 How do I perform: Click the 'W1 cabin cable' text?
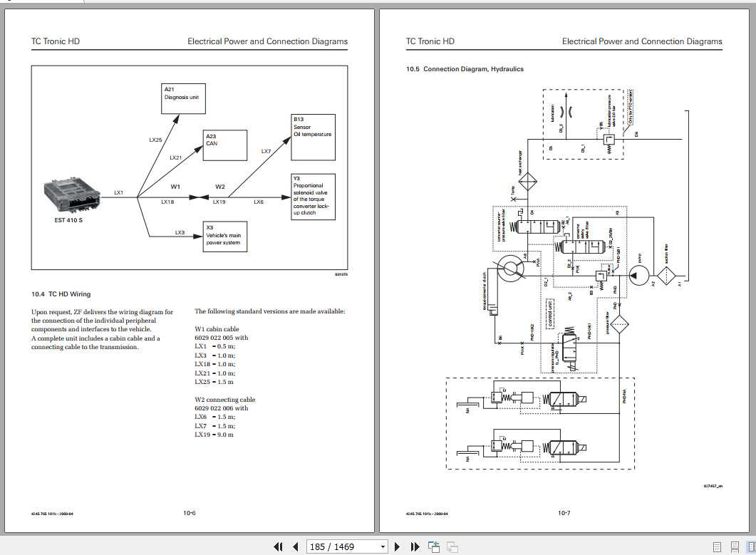[217, 329]
